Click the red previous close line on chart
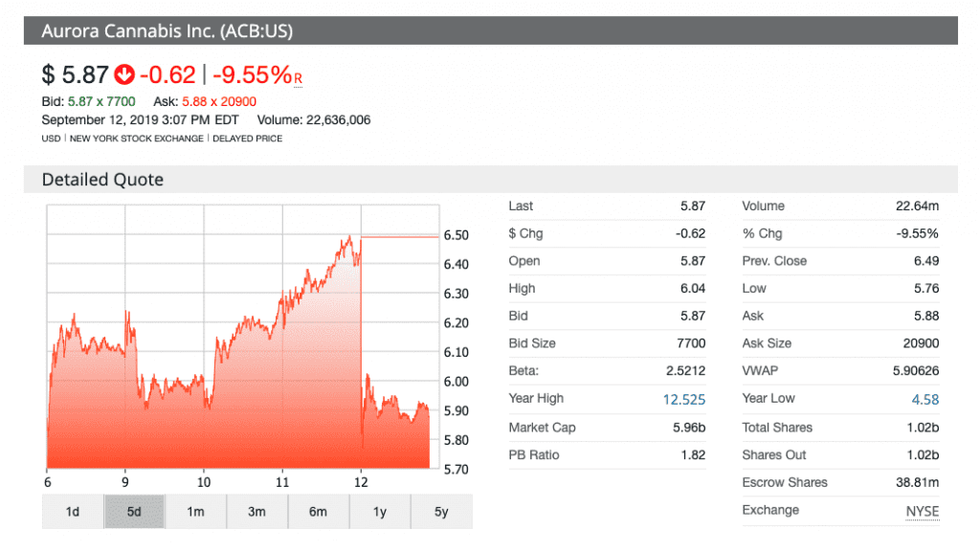 [x=400, y=237]
